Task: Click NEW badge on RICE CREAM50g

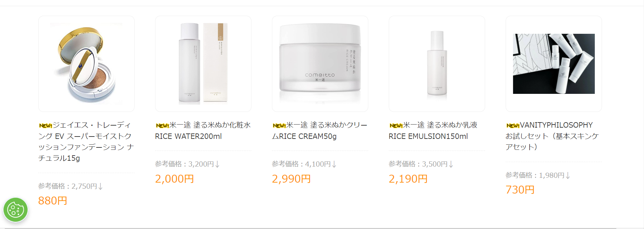Action: [279, 126]
